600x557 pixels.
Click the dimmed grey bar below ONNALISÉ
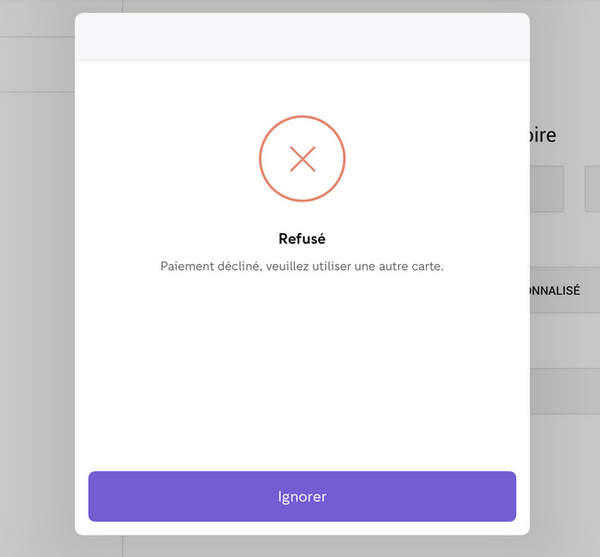[x=564, y=391]
